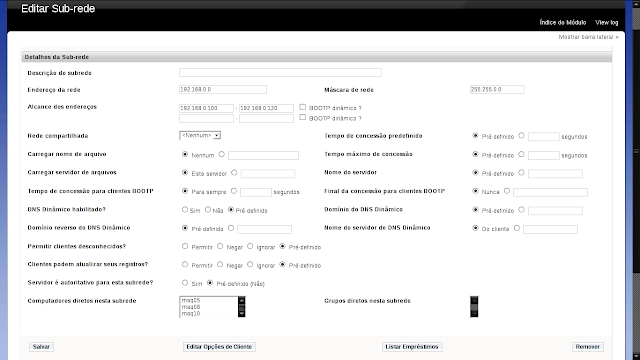Click Listar Empréstimos button
The image size is (640, 360).
(412, 347)
